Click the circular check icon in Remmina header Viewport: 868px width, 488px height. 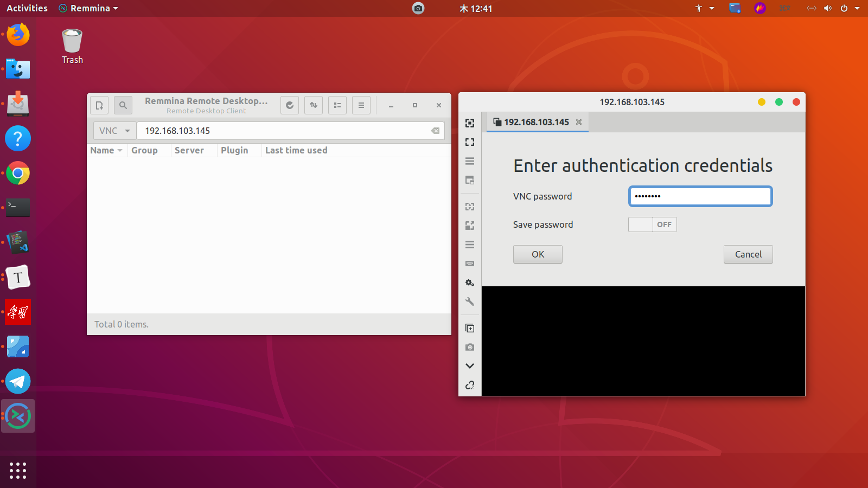click(290, 105)
